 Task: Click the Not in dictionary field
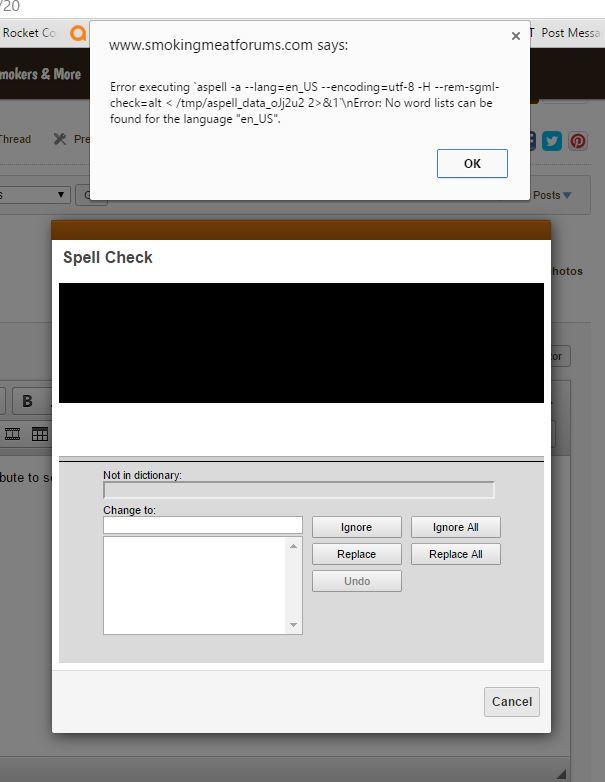(298, 490)
